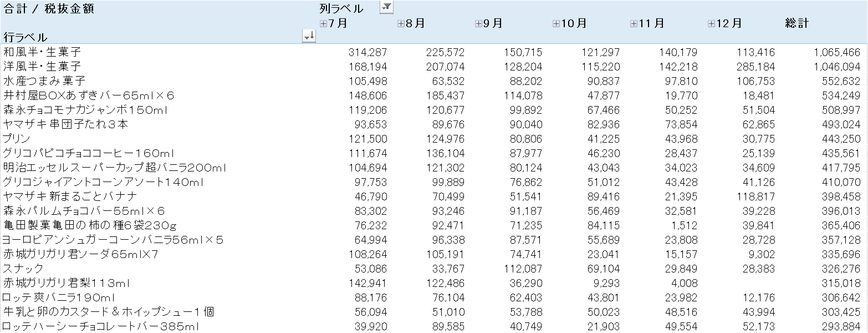Select row label 森永パルムチョコバー55ml×6
The width and height of the screenshot is (868, 333).
(84, 211)
